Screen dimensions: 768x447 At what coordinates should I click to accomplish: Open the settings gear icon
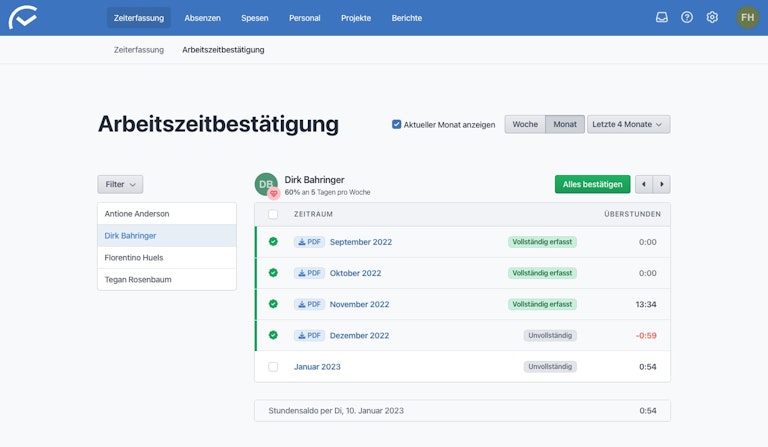click(712, 18)
